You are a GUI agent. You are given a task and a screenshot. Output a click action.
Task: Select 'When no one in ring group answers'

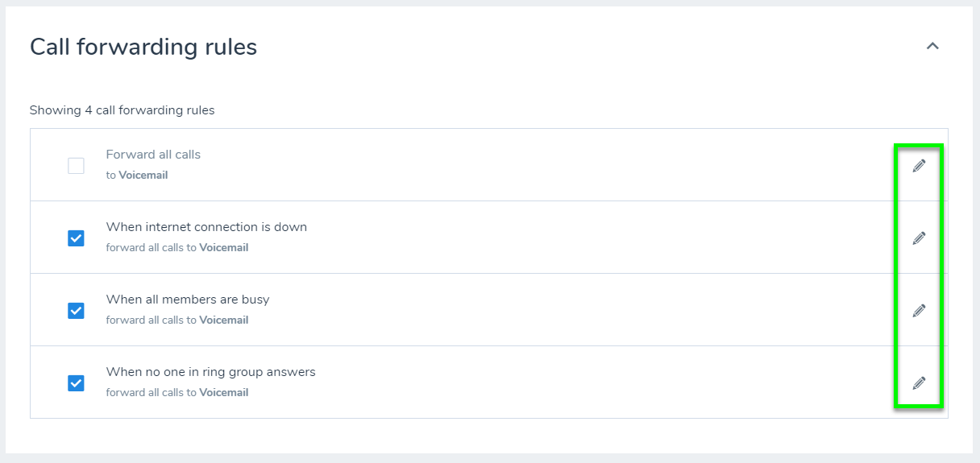coord(210,372)
